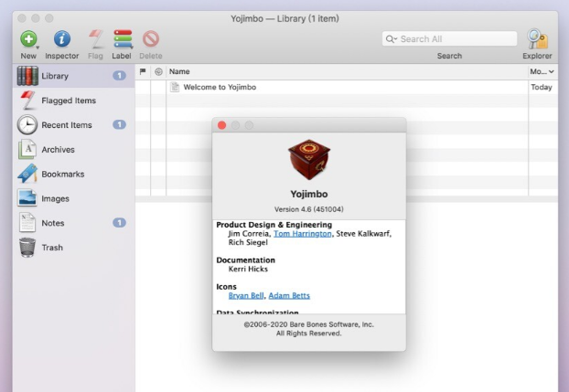
Task: Click the Delete toolbar icon
Action: [x=150, y=39]
